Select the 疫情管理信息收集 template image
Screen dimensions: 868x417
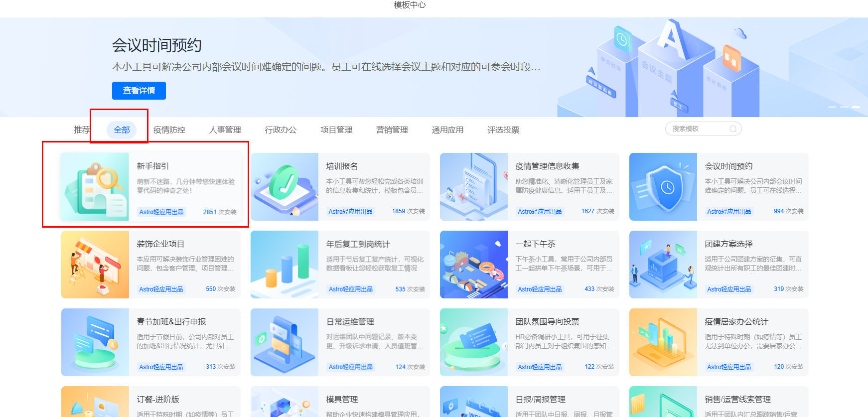click(474, 187)
